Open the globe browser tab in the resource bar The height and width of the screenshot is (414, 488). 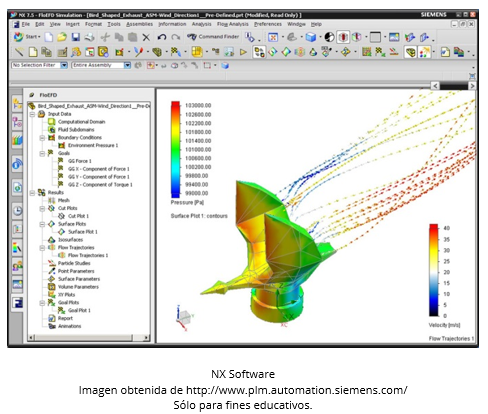pyautogui.click(x=17, y=188)
